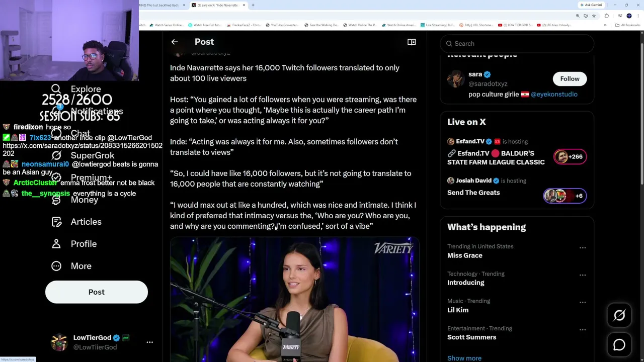Open YouTube Converter bookmark
This screenshot has height=362, width=644.
pyautogui.click(x=282, y=25)
